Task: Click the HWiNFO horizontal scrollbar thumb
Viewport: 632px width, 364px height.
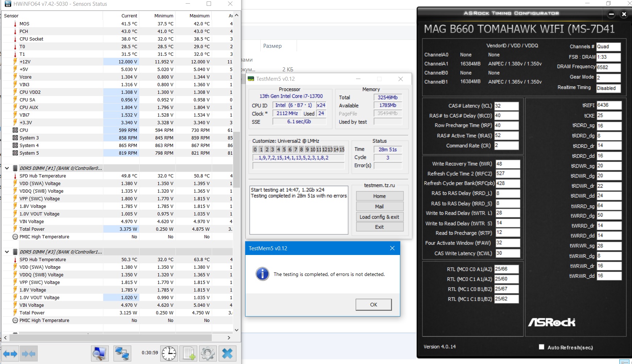Action: (x=110, y=338)
